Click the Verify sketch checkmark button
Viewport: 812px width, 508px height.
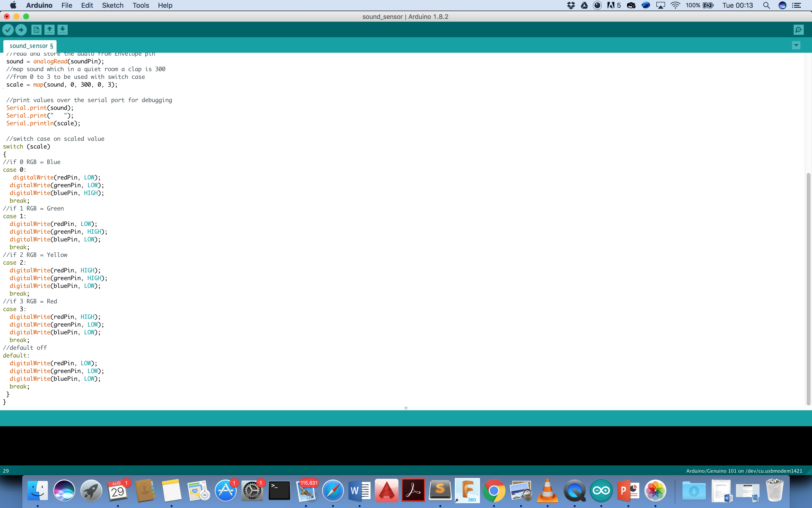pyautogui.click(x=8, y=30)
